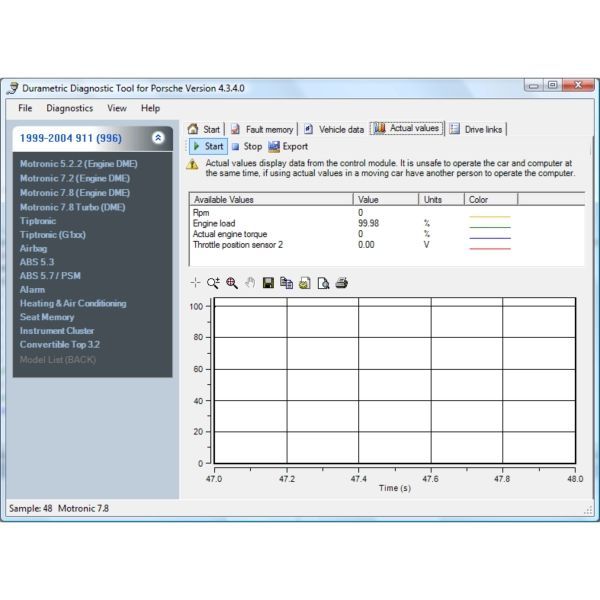Select the zoom region magnifier tool

214,283
